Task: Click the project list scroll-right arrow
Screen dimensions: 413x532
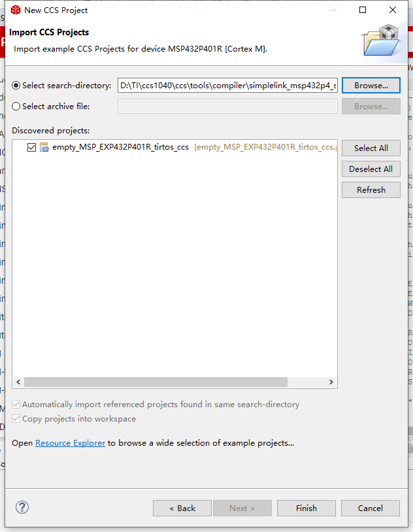Action: point(331,382)
